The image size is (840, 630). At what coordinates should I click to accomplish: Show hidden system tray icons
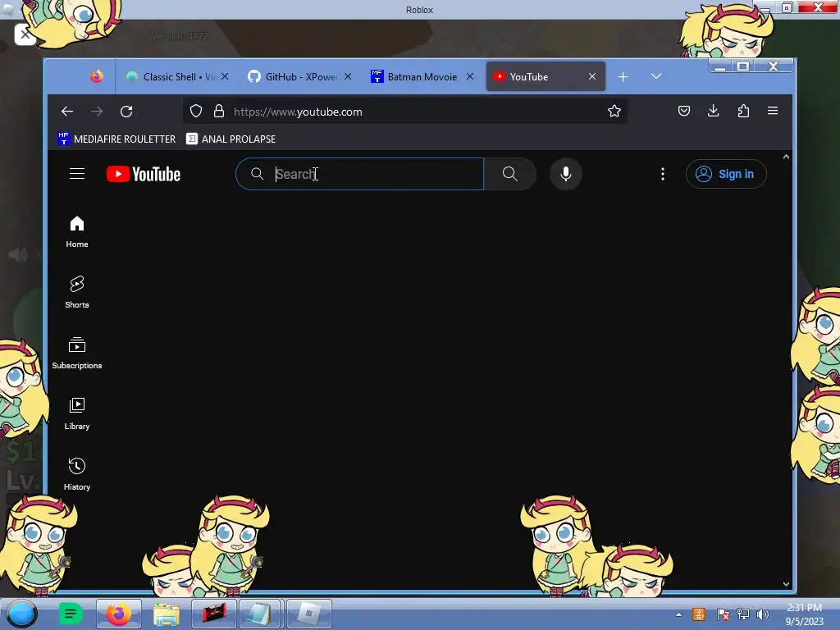pos(678,614)
